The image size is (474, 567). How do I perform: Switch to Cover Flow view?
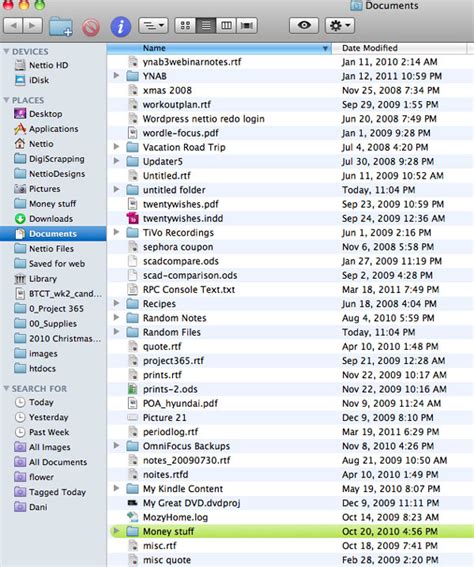pyautogui.click(x=247, y=26)
